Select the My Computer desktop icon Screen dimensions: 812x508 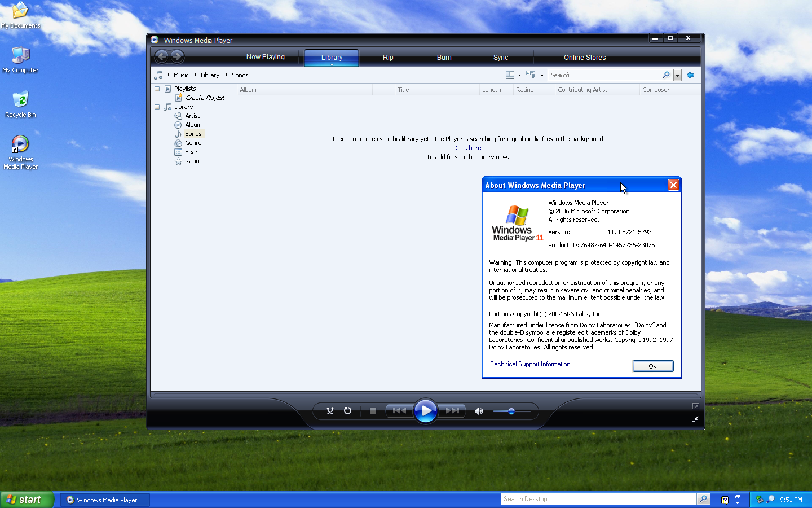pyautogui.click(x=20, y=60)
